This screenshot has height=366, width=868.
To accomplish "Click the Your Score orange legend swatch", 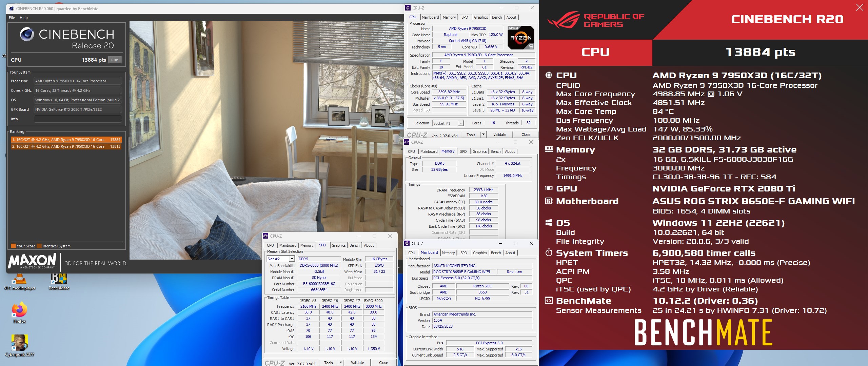I will click(13, 246).
